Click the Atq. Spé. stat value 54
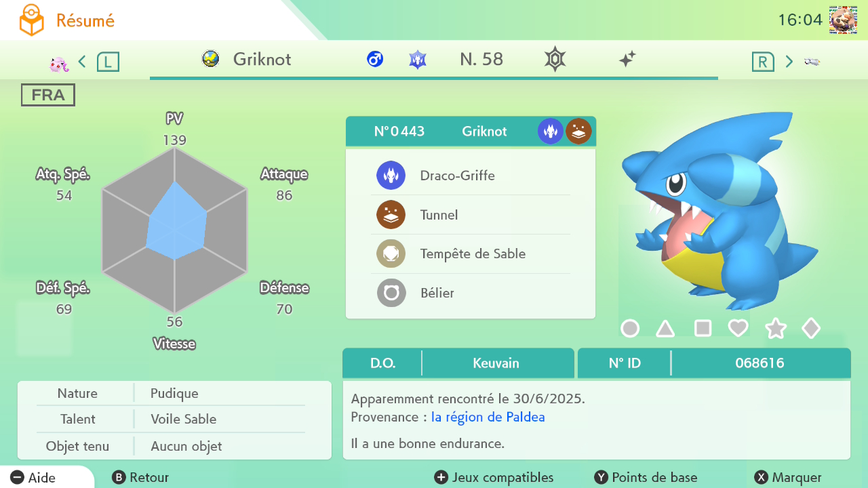868x488 pixels. pos(64,195)
